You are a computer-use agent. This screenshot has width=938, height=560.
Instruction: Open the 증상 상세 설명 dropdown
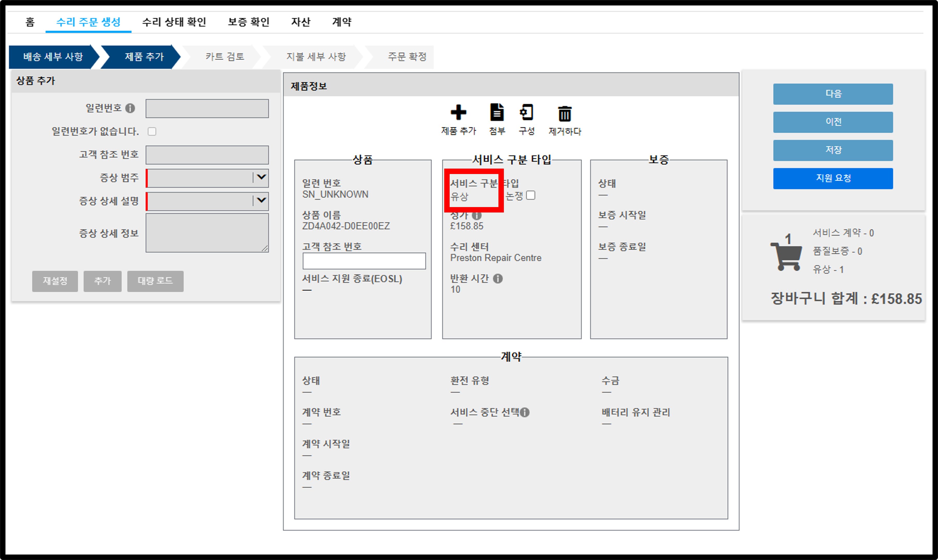[207, 201]
